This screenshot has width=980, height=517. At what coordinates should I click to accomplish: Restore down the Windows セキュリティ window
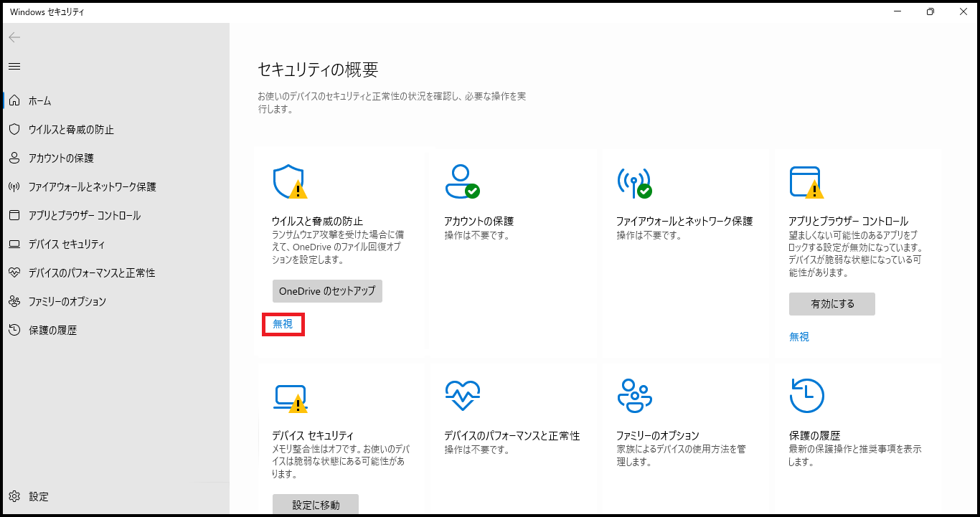point(930,11)
